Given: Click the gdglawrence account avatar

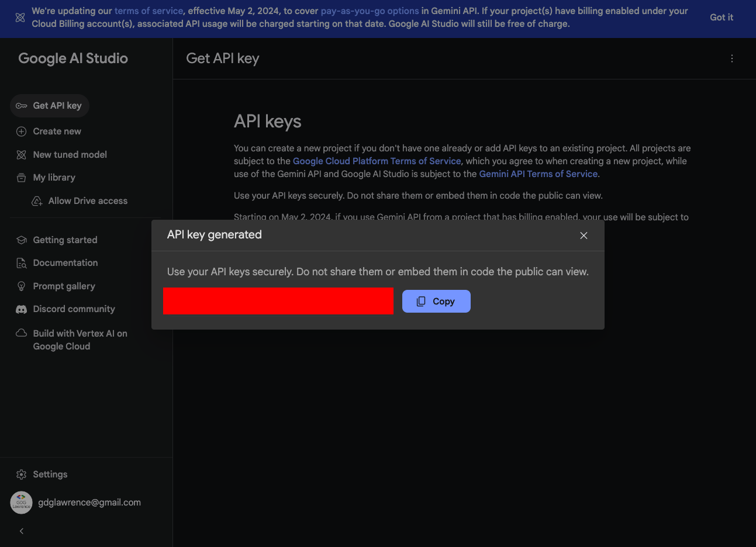Looking at the screenshot, I should [x=22, y=503].
